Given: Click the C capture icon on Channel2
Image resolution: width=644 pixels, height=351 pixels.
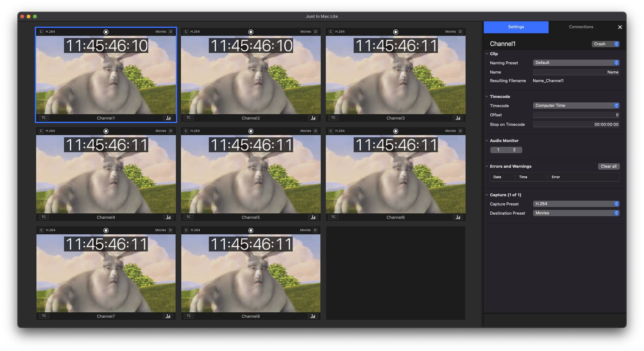Looking at the screenshot, I should [x=186, y=32].
